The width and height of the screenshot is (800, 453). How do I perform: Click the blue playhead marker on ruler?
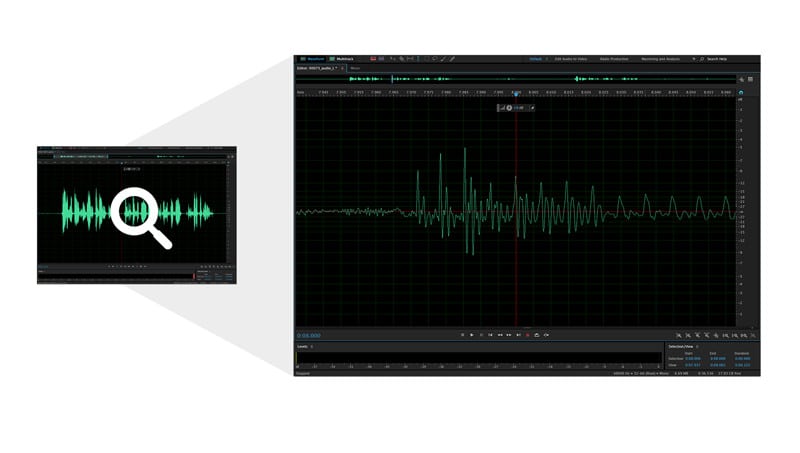[516, 94]
